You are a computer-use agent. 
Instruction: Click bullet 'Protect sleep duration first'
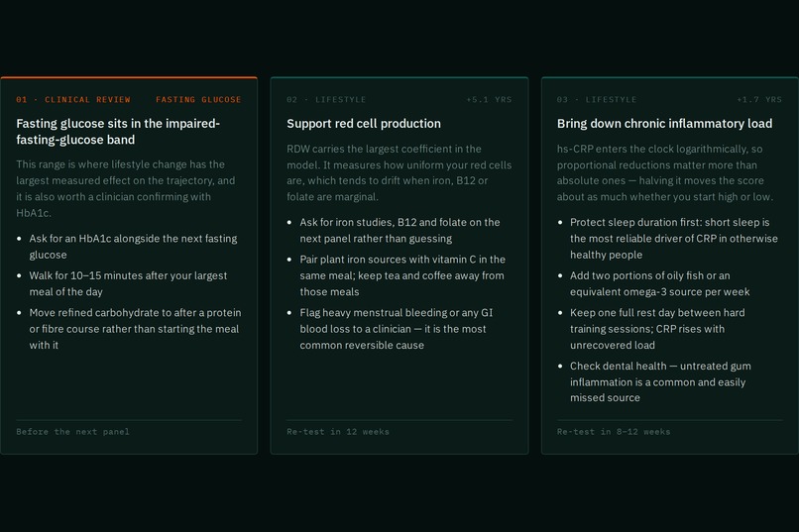674,238
